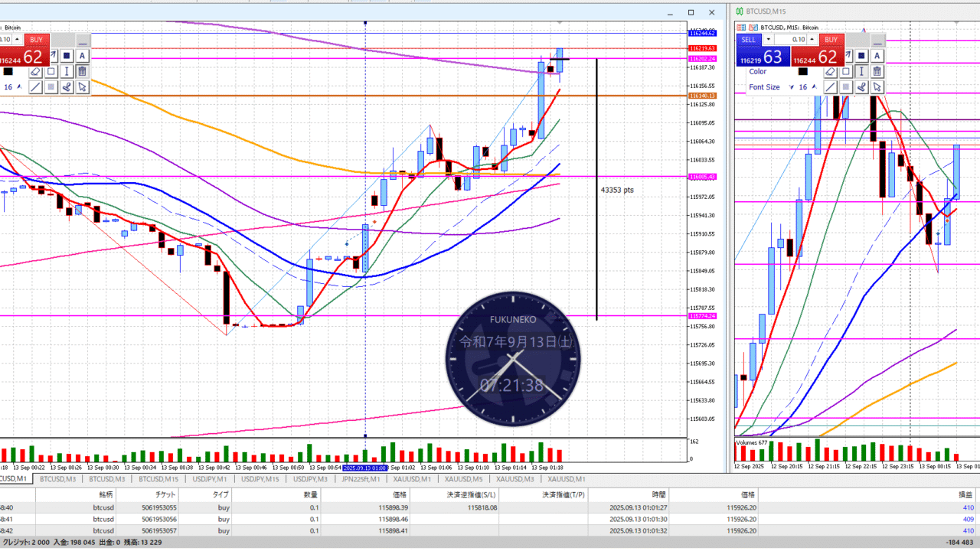This screenshot has width=980, height=551.
Task: Collapse the drawing tool panel on M15 chart
Action: pyautogui.click(x=877, y=41)
